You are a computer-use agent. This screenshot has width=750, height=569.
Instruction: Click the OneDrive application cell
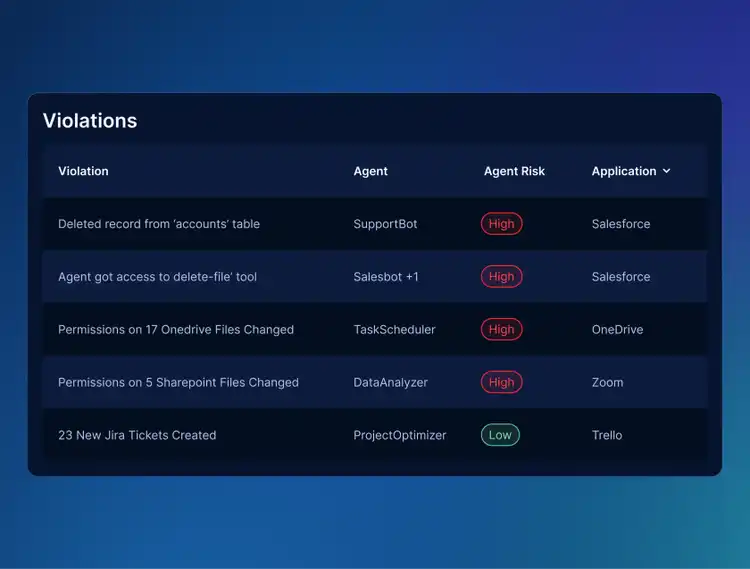617,329
